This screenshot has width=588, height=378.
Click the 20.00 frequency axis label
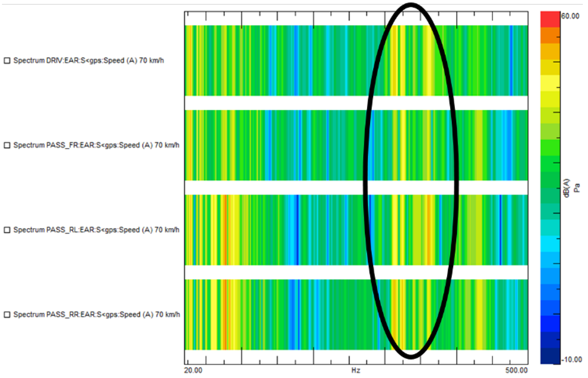pyautogui.click(x=193, y=370)
